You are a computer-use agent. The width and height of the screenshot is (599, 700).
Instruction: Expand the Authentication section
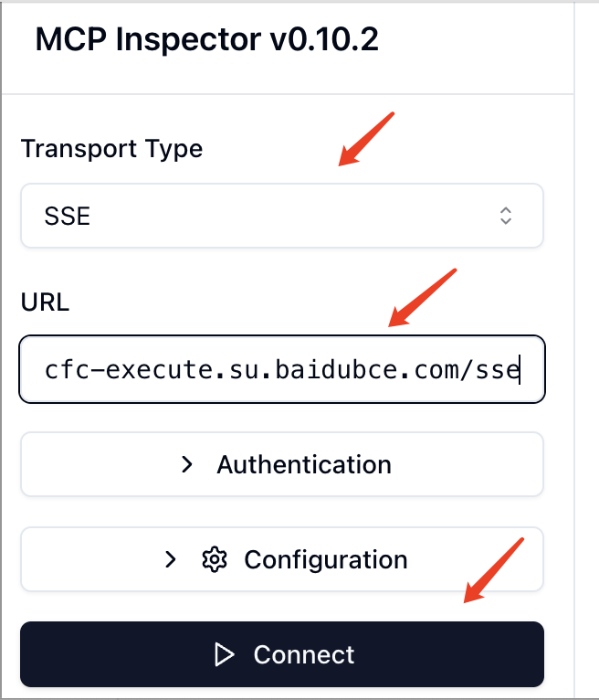tap(281, 464)
